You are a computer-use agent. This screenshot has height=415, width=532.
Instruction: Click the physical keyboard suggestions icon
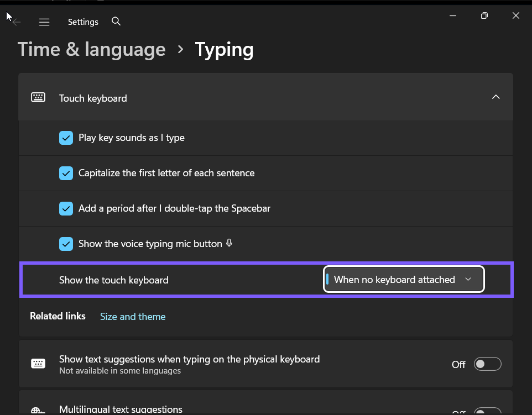[38, 364]
